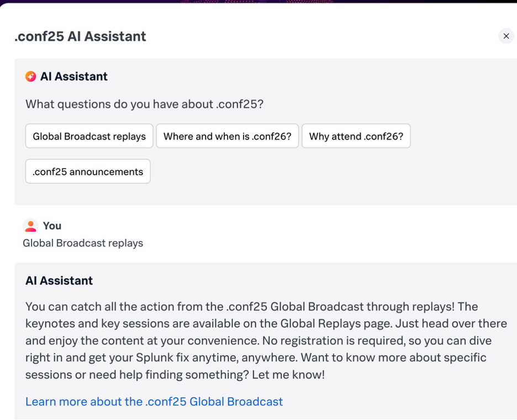
Task: Click the "You" sender label
Action: coord(52,225)
